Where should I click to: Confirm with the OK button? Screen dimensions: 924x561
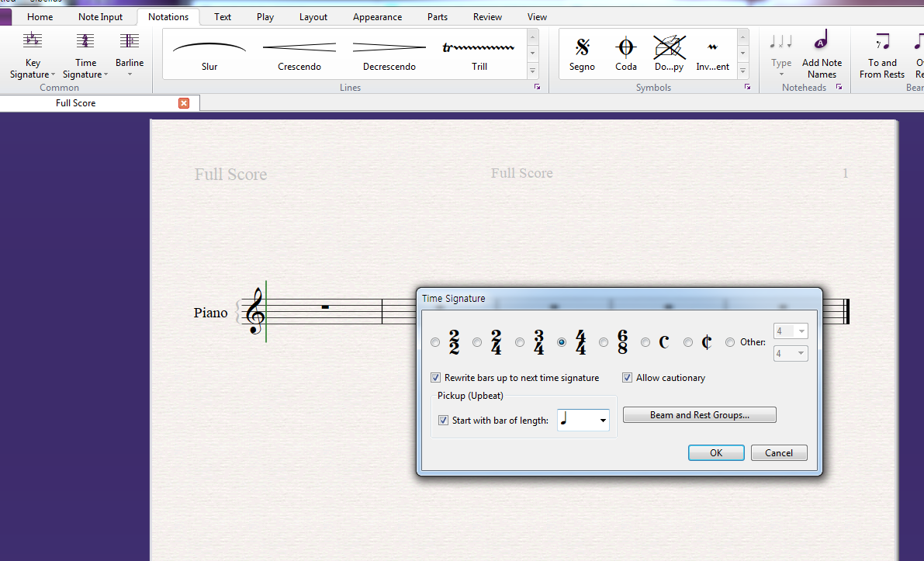coord(716,452)
